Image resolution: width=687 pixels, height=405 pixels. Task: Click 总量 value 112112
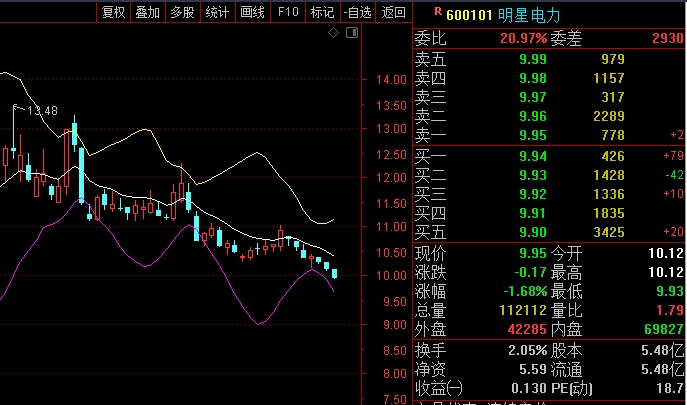tap(523, 311)
